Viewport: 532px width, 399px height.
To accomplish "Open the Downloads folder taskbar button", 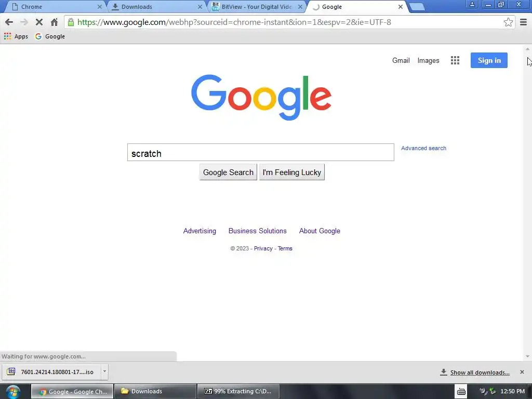I will click(x=155, y=392).
